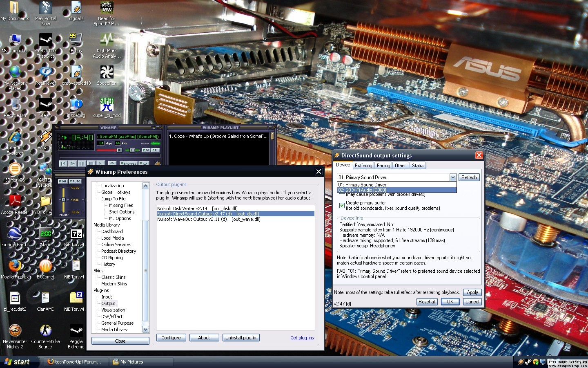The height and width of the screenshot is (368, 588).
Task: Open the sound device dropdown arrow
Action: pyautogui.click(x=453, y=177)
